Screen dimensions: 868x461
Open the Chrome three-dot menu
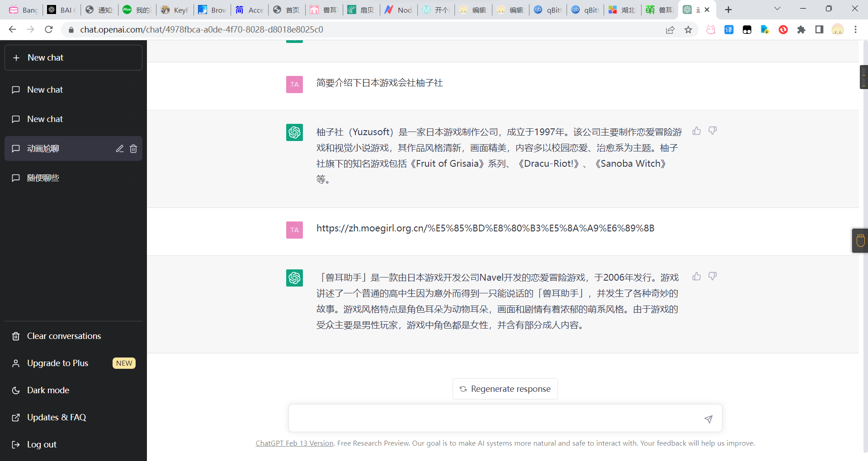(855, 30)
